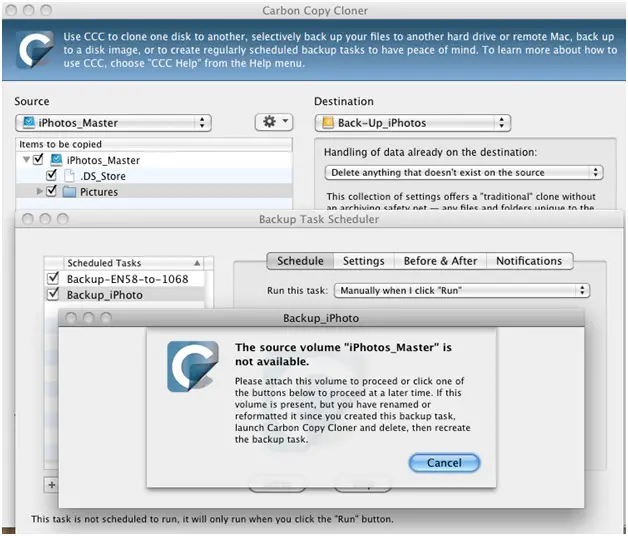Click the Carbon Copy Cloner logo in banner
This screenshot has height=536, width=628.
34,50
